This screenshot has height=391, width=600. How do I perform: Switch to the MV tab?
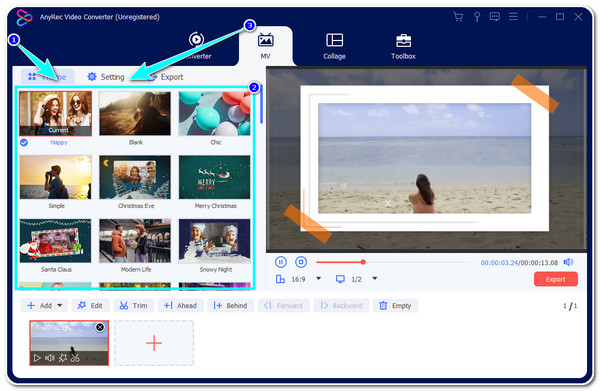pyautogui.click(x=266, y=46)
